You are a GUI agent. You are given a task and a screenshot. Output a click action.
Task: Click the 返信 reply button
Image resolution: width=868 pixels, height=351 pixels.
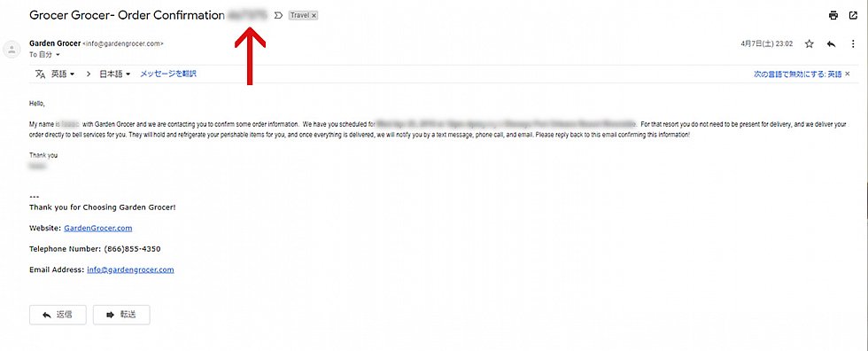[58, 315]
